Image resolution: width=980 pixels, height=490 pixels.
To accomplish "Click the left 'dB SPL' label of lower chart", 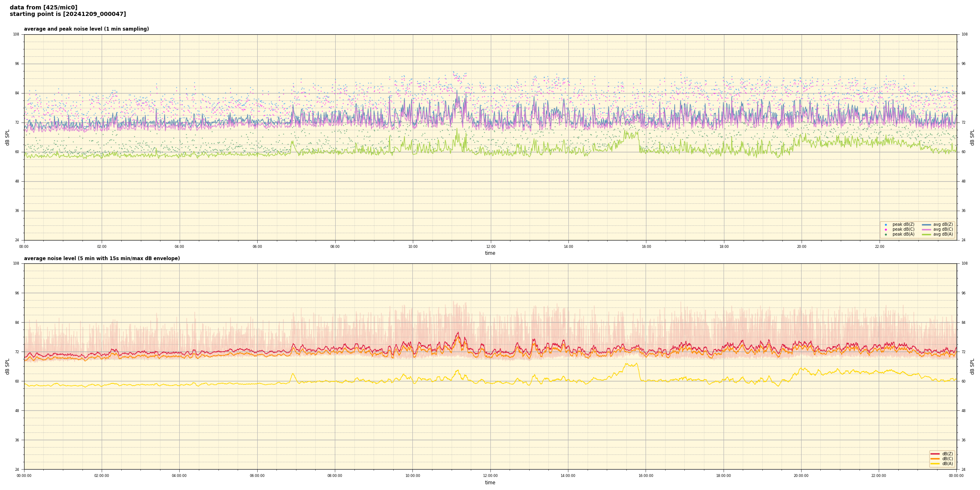I will click(x=7, y=366).
